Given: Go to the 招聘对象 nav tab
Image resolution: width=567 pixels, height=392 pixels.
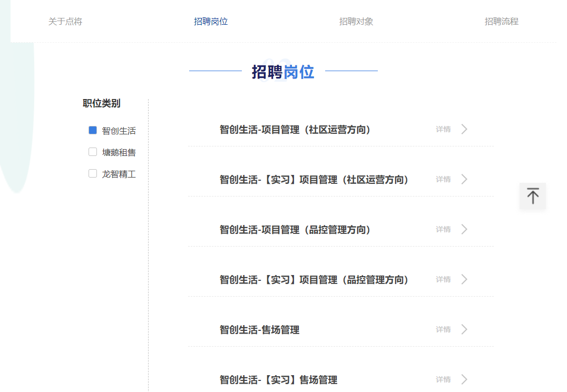Looking at the screenshot, I should 356,22.
